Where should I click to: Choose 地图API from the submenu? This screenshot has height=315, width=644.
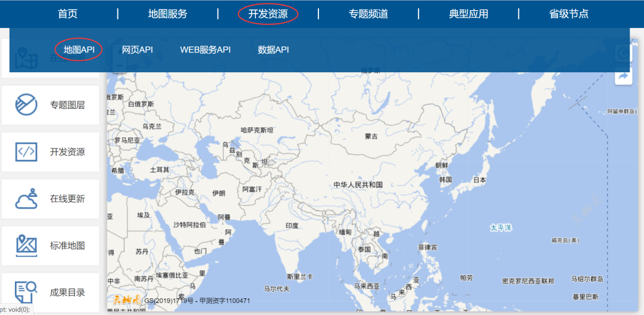click(79, 50)
